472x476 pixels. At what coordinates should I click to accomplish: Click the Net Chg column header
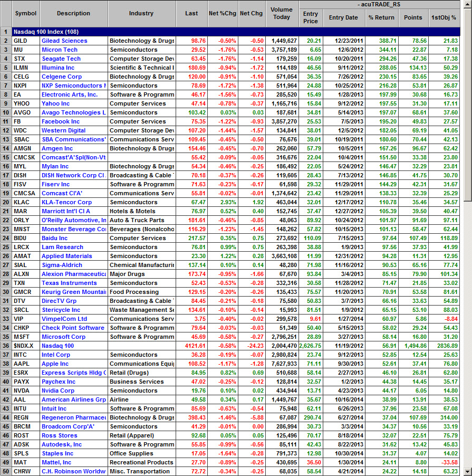pos(252,14)
